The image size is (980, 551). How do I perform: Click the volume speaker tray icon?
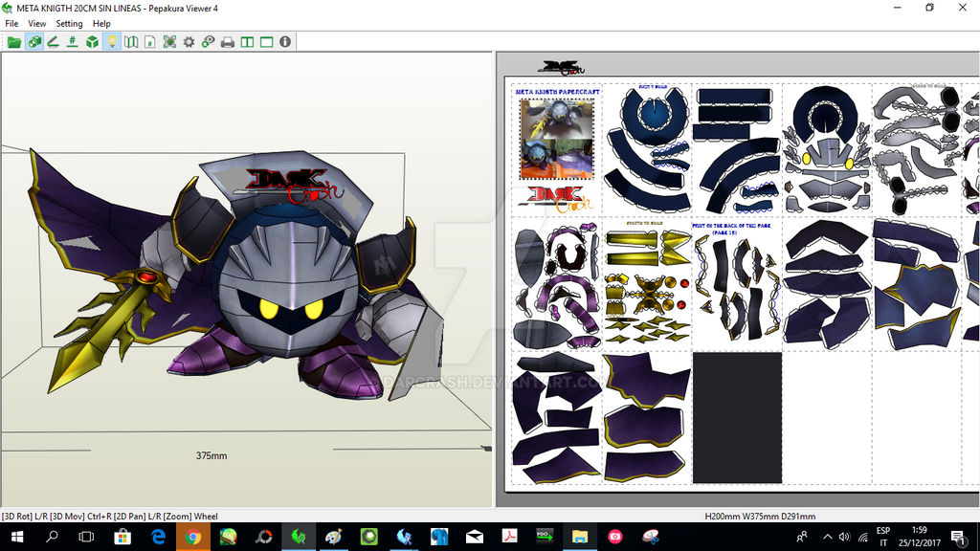[x=845, y=537]
